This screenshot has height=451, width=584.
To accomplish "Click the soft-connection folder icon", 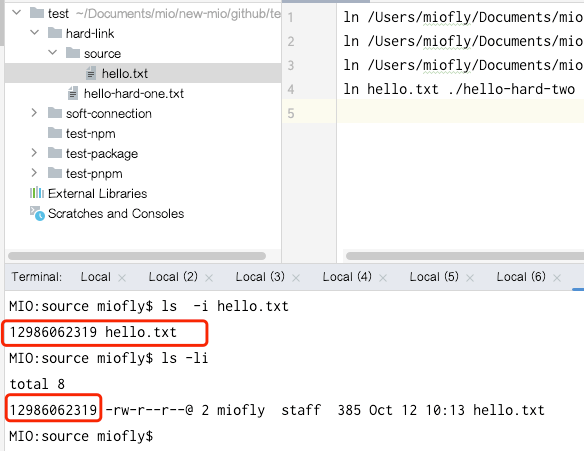I will click(x=55, y=113).
